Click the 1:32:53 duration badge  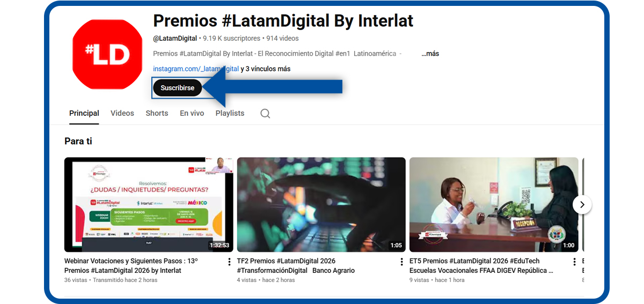click(x=219, y=246)
